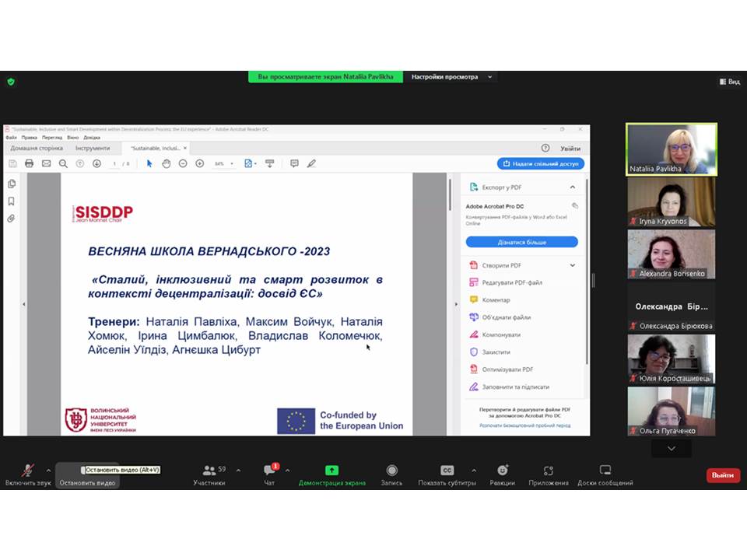
Task: Open the Участники participants panel
Action: [209, 474]
